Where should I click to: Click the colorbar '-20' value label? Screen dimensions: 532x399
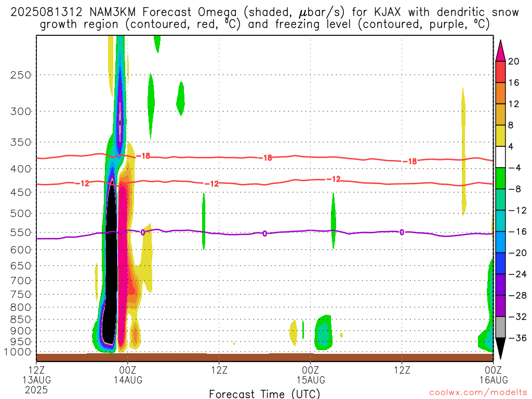coord(517,253)
